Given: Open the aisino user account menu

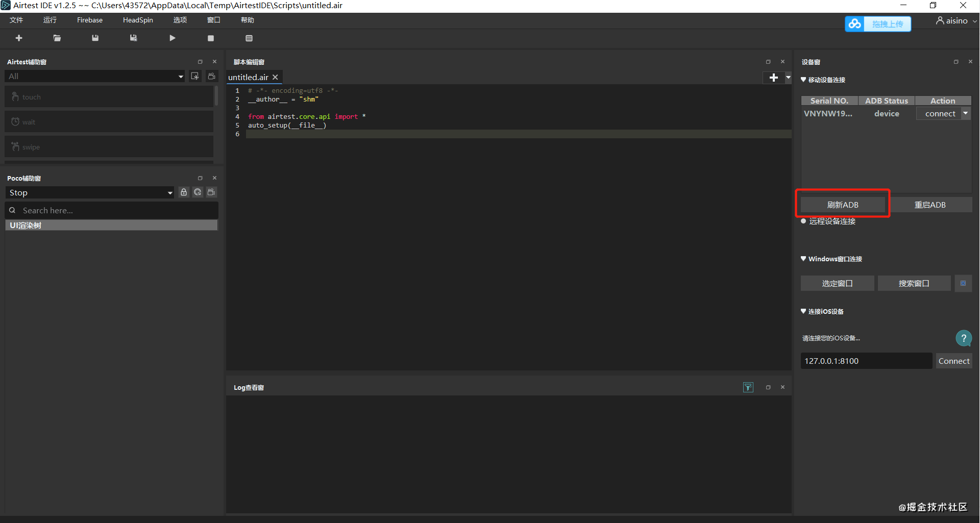Looking at the screenshot, I should coord(956,21).
